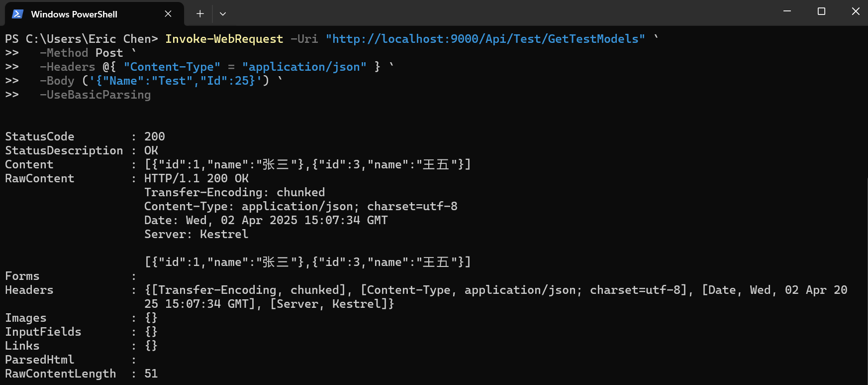This screenshot has width=868, height=385.
Task: Click the "application/json" header value
Action: (304, 67)
